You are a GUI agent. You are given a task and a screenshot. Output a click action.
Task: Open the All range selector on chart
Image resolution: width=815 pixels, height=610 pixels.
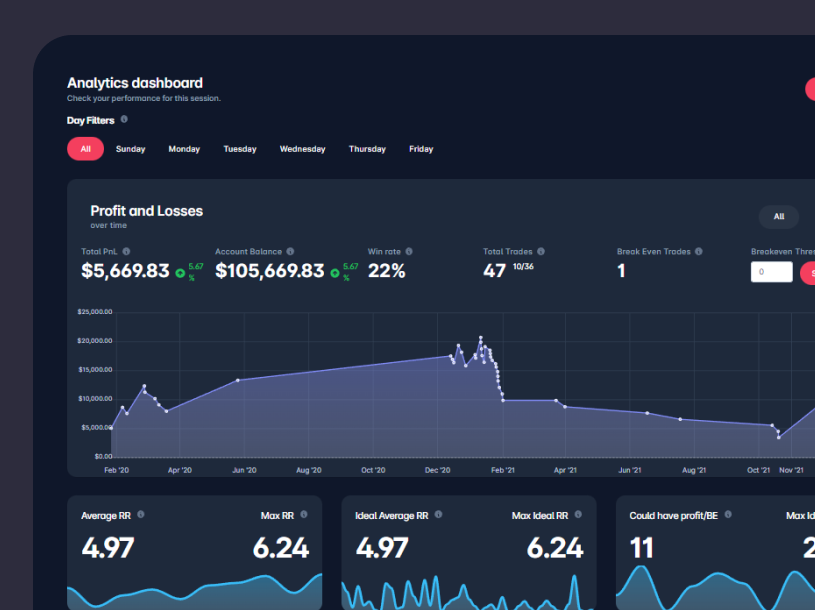(778, 216)
